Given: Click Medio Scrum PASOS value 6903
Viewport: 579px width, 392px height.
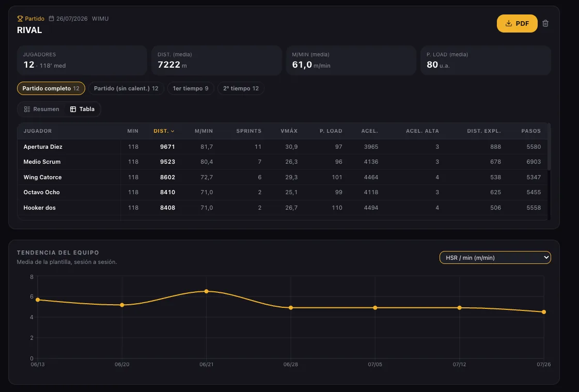Looking at the screenshot, I should tap(534, 162).
